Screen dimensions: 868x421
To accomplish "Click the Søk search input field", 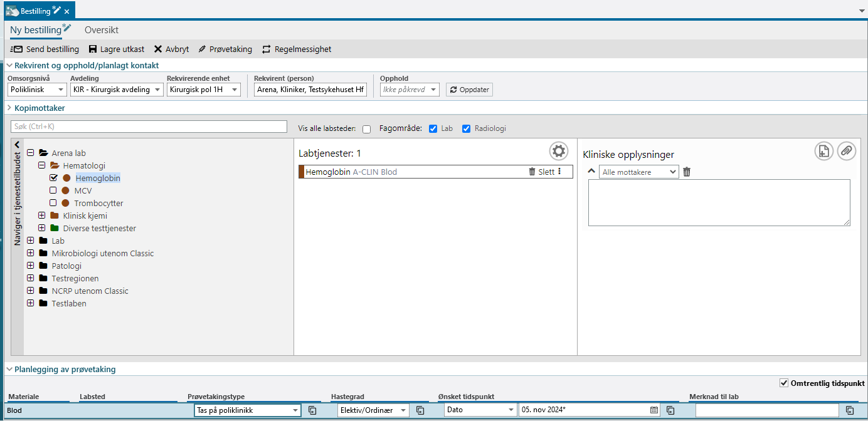I will click(149, 127).
